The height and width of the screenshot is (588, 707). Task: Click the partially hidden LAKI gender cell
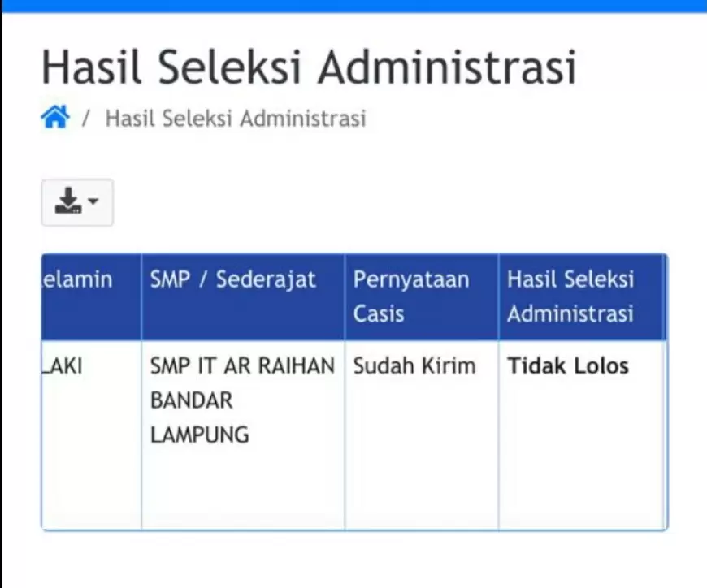tap(92, 435)
